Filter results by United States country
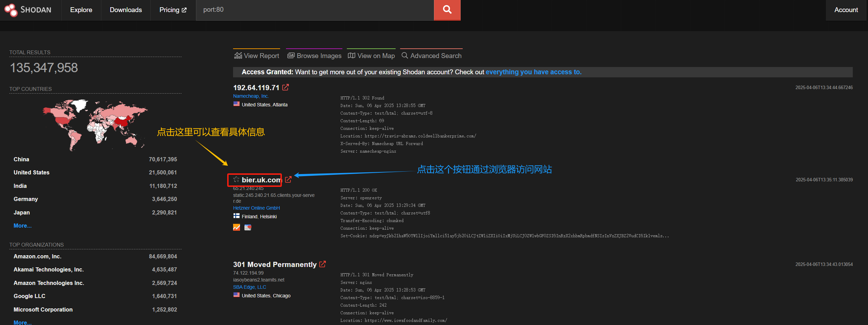 [x=31, y=172]
